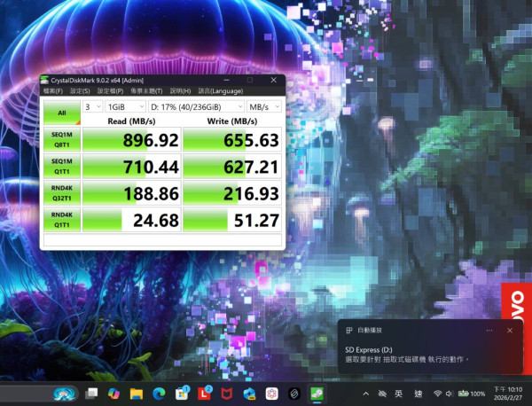The image size is (532, 406).
Task: Expand the MB/s unit dropdown
Action: tap(264, 107)
